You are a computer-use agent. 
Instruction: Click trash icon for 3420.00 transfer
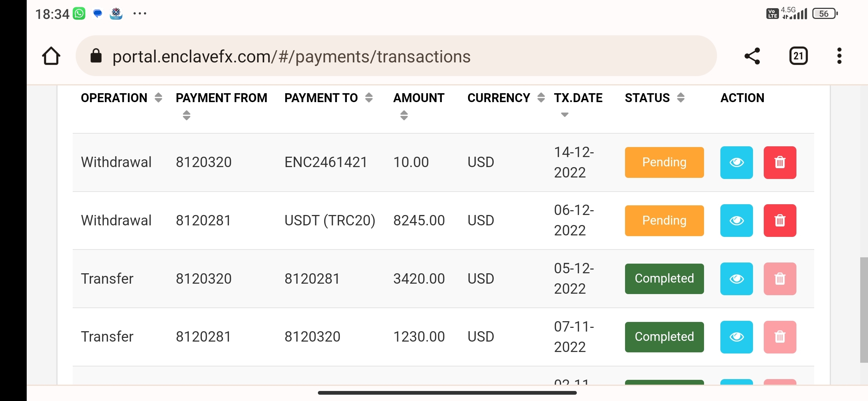(x=780, y=279)
